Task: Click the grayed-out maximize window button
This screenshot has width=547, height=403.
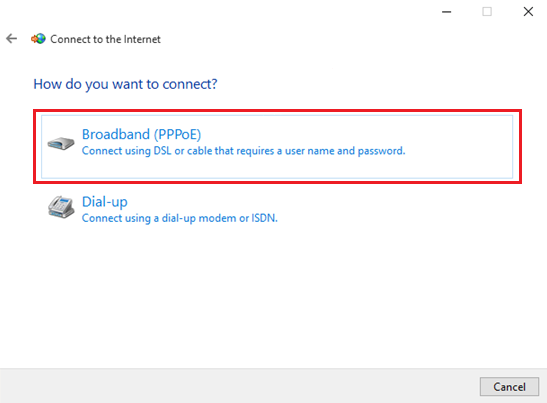Action: pos(487,12)
